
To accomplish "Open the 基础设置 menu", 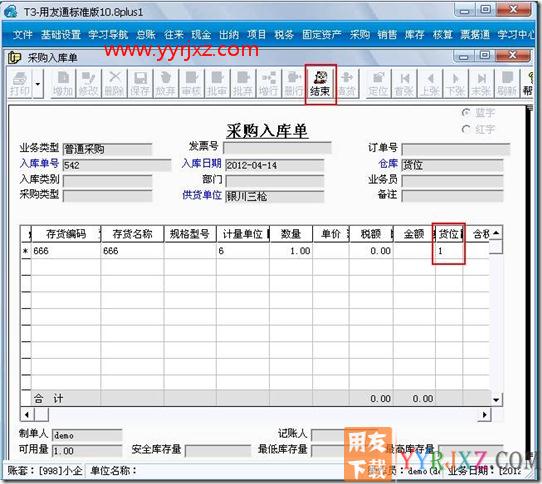I will pos(60,35).
